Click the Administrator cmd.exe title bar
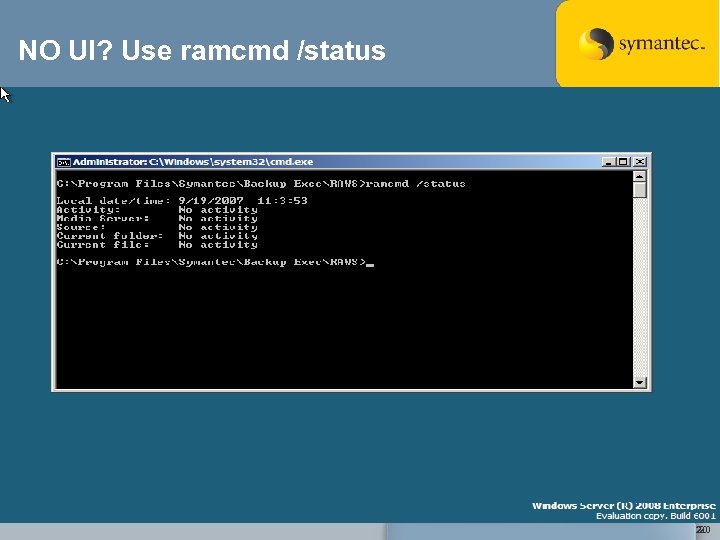 351,162
